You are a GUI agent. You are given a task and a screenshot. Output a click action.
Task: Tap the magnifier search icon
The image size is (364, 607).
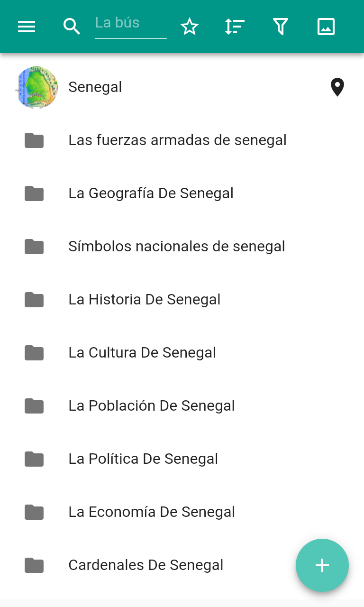tap(72, 27)
